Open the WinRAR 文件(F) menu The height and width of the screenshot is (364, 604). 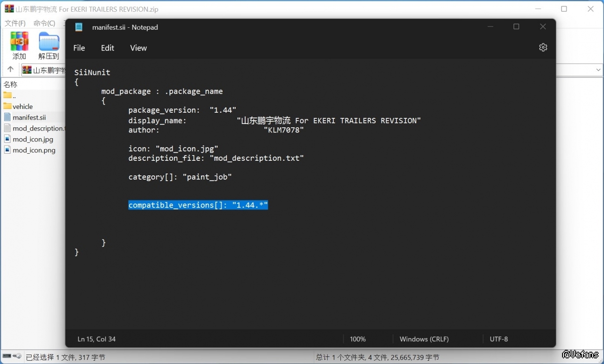pos(15,23)
